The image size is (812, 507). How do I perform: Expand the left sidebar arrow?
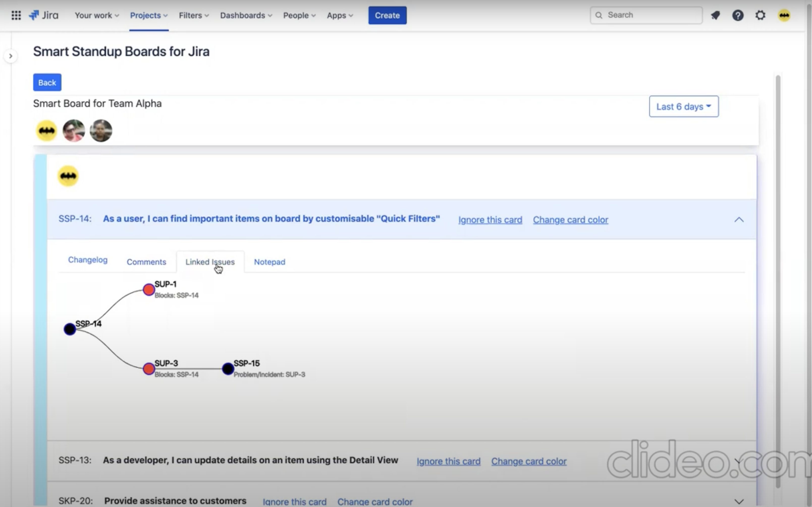tap(11, 56)
